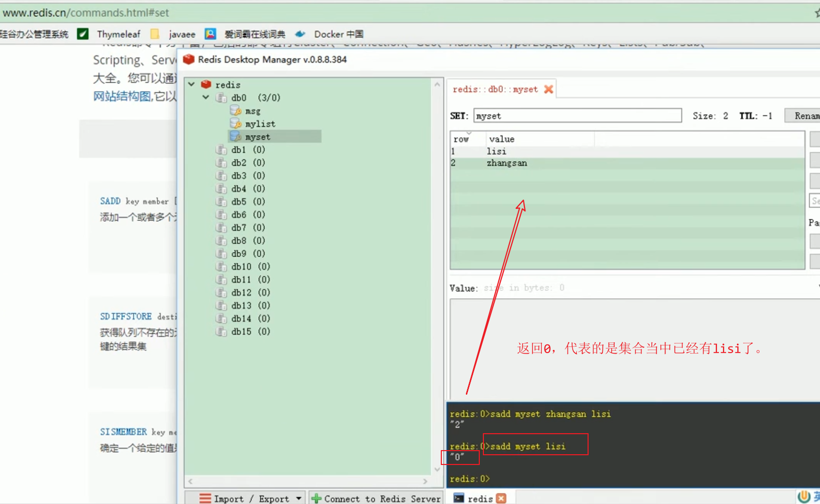The width and height of the screenshot is (820, 504).
Task: Select the zhangsan value row
Action: pos(627,163)
